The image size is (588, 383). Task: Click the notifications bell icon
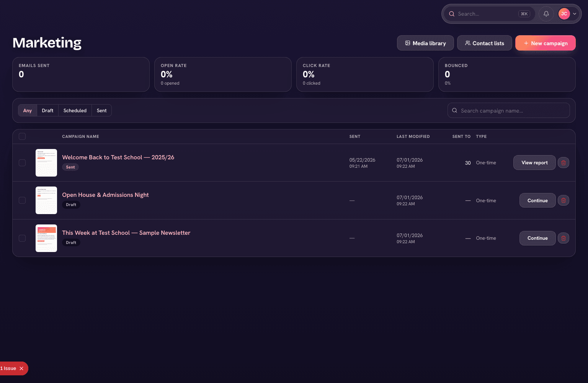(546, 14)
